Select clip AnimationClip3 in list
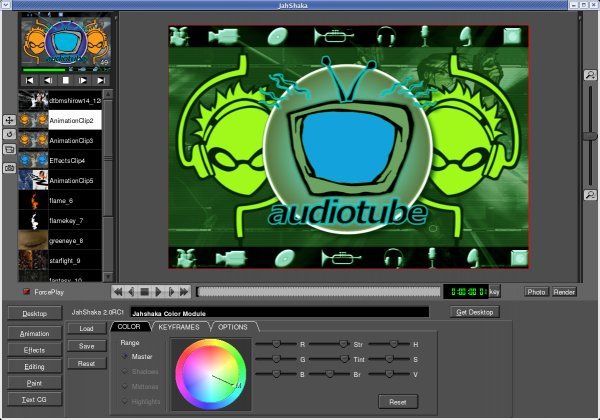 pos(60,140)
